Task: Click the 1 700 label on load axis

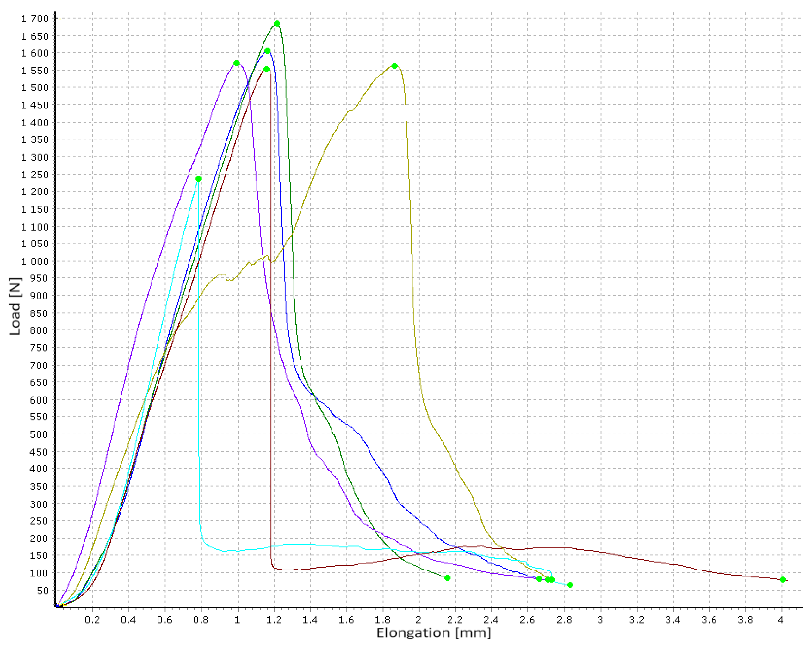Action: click(x=35, y=18)
